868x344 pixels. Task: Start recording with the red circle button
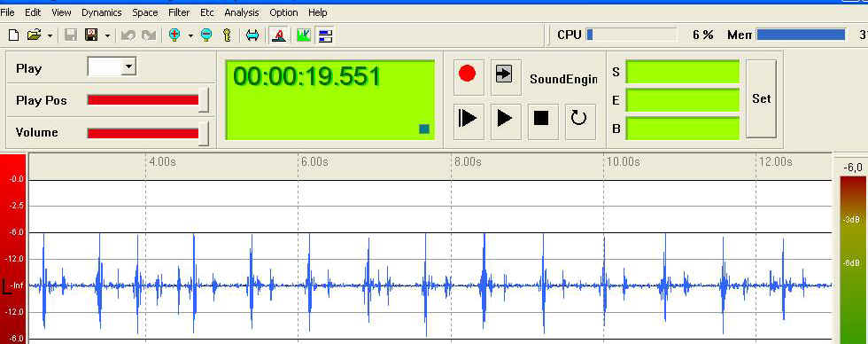[x=468, y=74]
